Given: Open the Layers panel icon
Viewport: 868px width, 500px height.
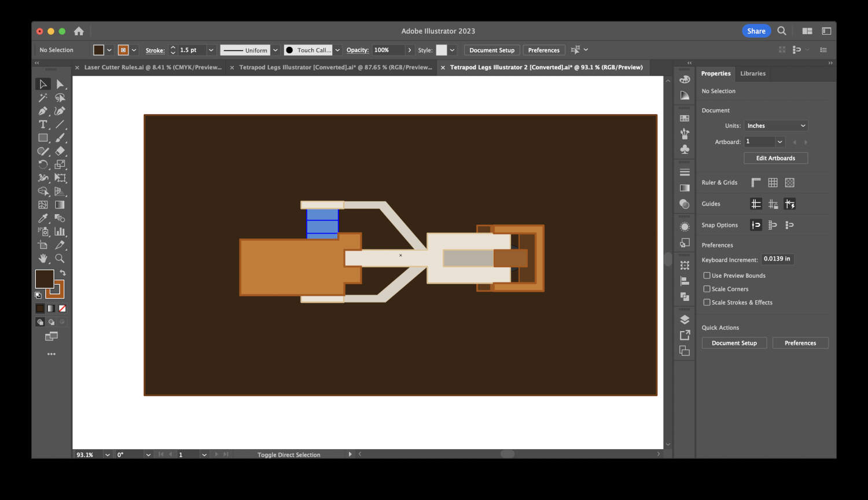Looking at the screenshot, I should [x=685, y=319].
